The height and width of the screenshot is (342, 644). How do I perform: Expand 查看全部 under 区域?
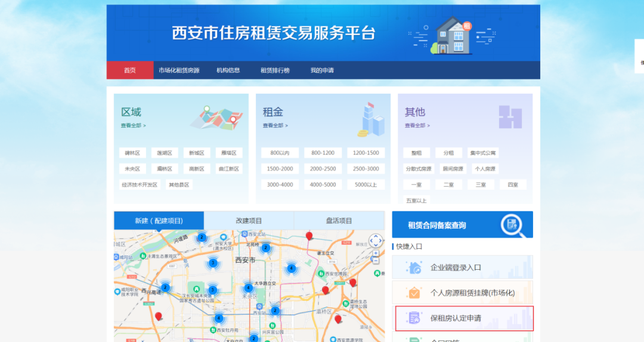coord(133,126)
